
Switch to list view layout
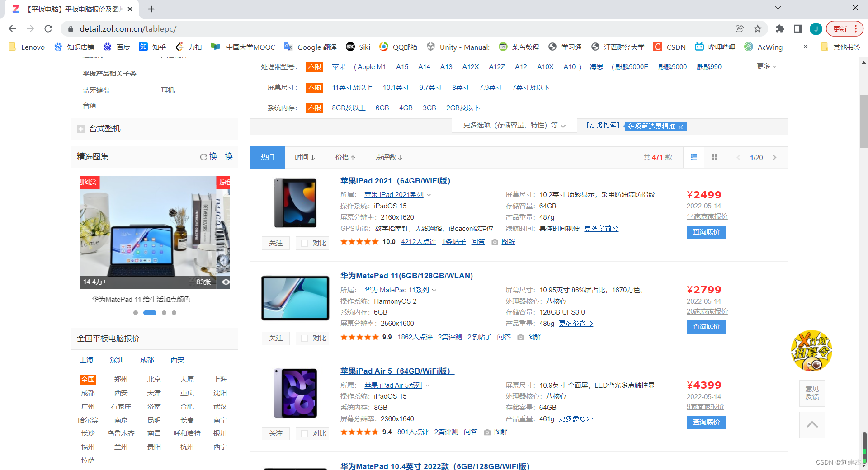click(694, 157)
